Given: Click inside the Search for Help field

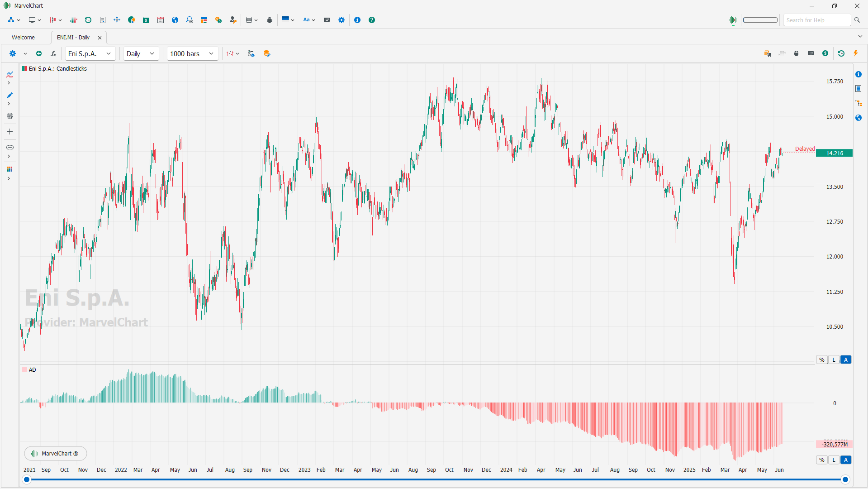Looking at the screenshot, I should point(817,20).
